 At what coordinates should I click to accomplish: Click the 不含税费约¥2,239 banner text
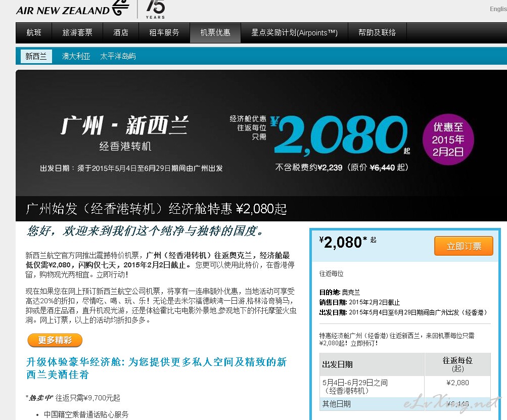309,167
